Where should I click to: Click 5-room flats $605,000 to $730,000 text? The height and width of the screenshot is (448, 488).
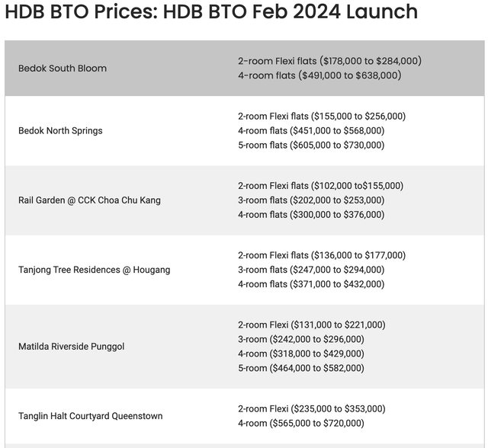point(311,146)
